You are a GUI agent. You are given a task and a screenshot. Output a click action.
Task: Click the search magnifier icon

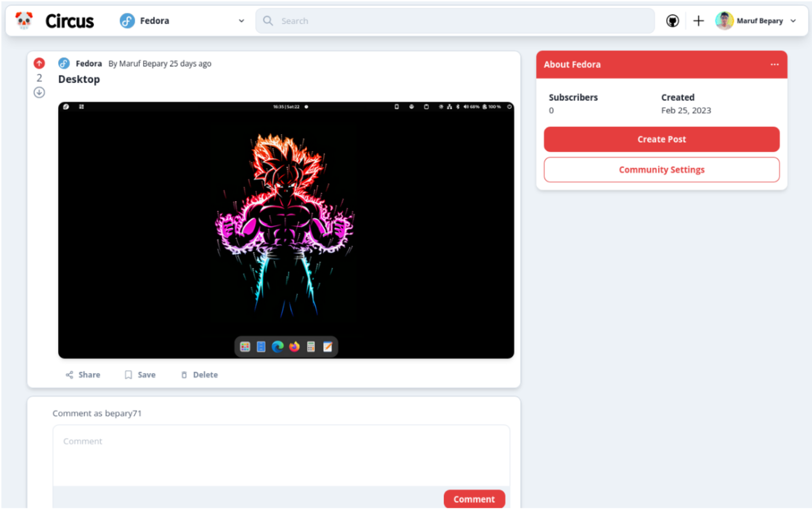pyautogui.click(x=268, y=21)
